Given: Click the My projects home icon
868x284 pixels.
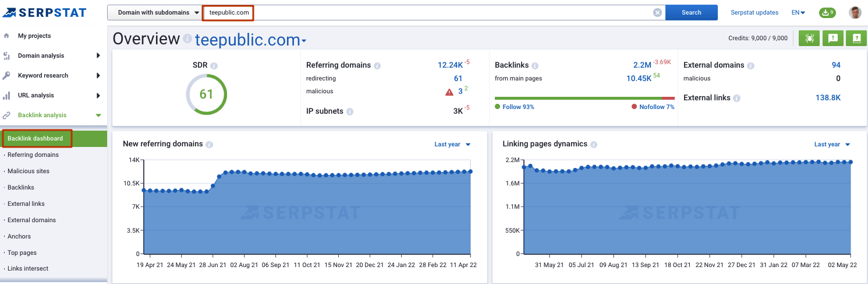Looking at the screenshot, I should tap(6, 36).
